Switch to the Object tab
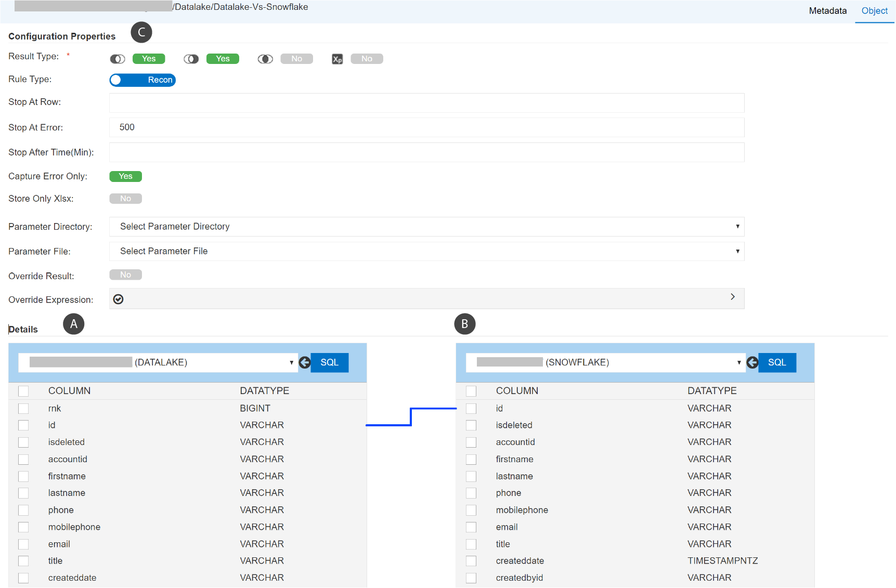896x588 pixels. 875,11
